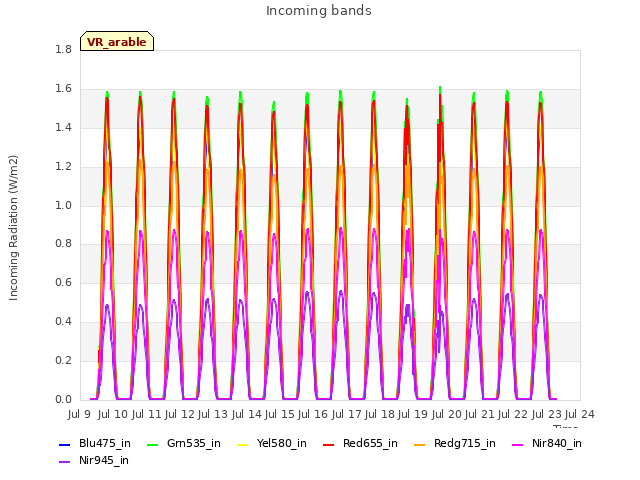Viewport: 640px width, 480px height.
Task: Click the Jul 10 x-axis date label
Action: tap(113, 414)
